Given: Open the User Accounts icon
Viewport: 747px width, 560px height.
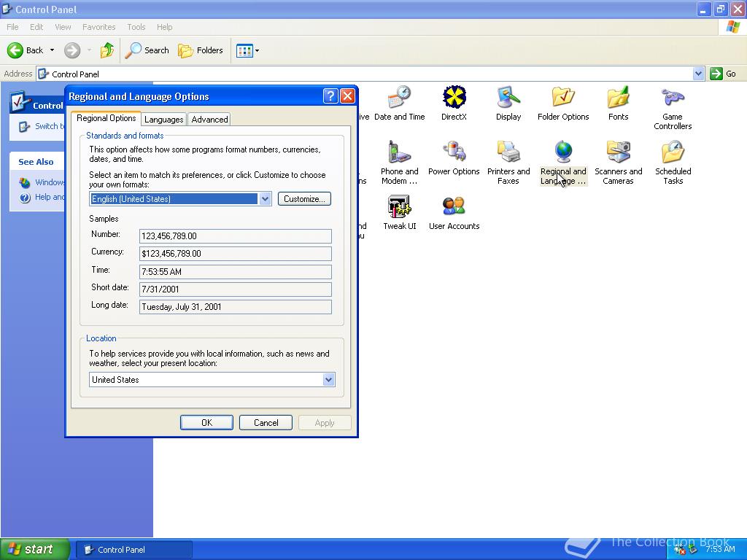Looking at the screenshot, I should (x=454, y=212).
